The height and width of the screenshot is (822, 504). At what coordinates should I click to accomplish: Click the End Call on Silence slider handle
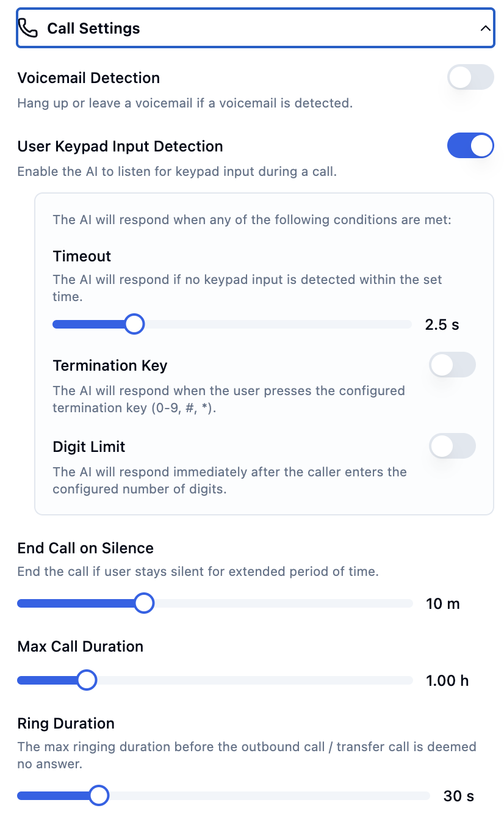pyautogui.click(x=144, y=603)
